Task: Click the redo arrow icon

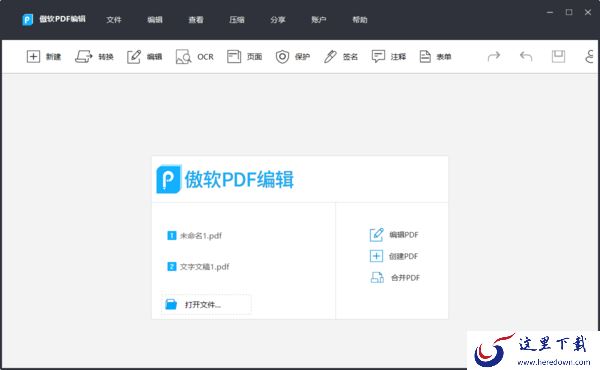Action: (494, 57)
